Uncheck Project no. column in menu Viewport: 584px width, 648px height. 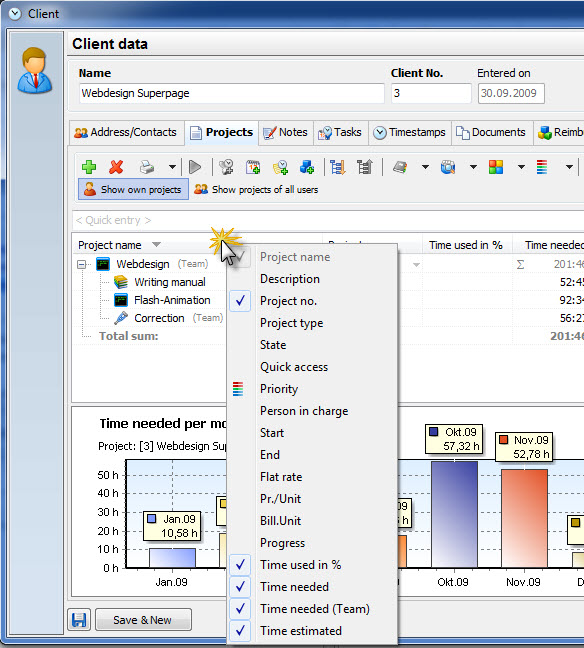[x=313, y=301]
